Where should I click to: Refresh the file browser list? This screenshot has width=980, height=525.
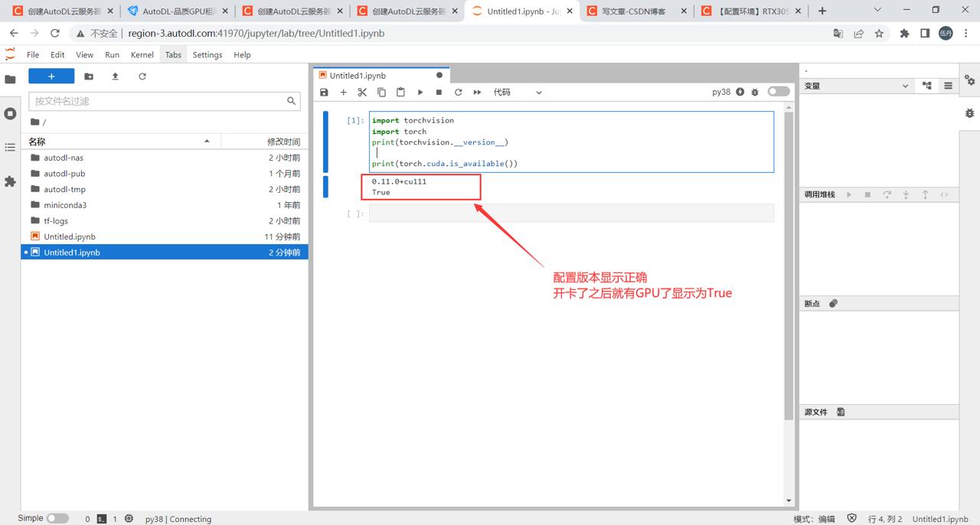click(142, 77)
